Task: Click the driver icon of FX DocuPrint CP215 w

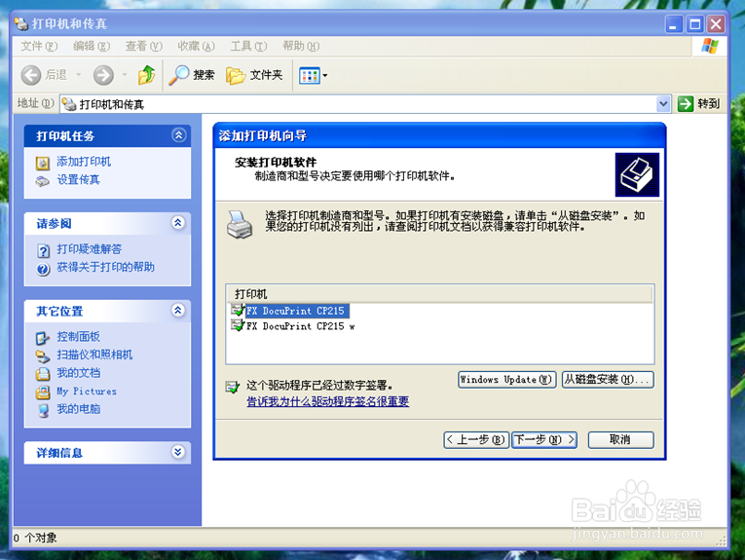Action: point(238,325)
